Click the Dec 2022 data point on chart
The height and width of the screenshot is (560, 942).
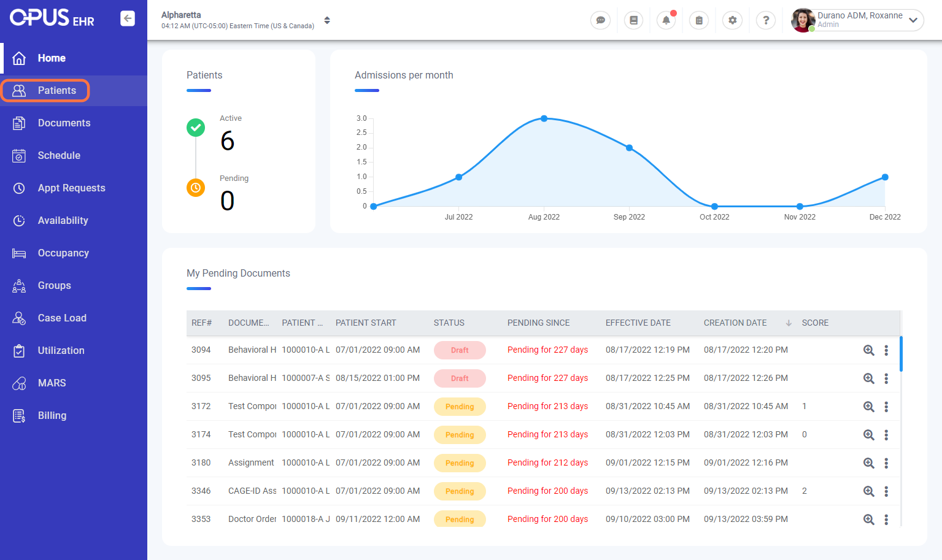(885, 177)
